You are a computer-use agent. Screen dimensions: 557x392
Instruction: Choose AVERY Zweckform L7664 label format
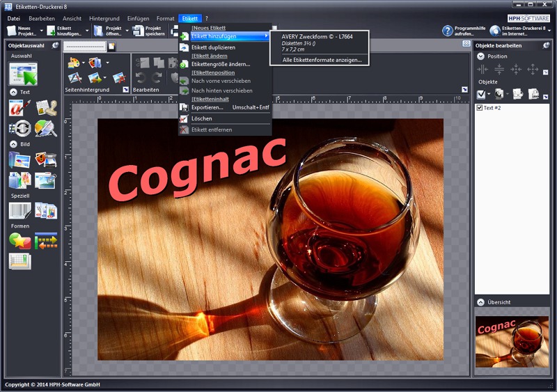320,42
